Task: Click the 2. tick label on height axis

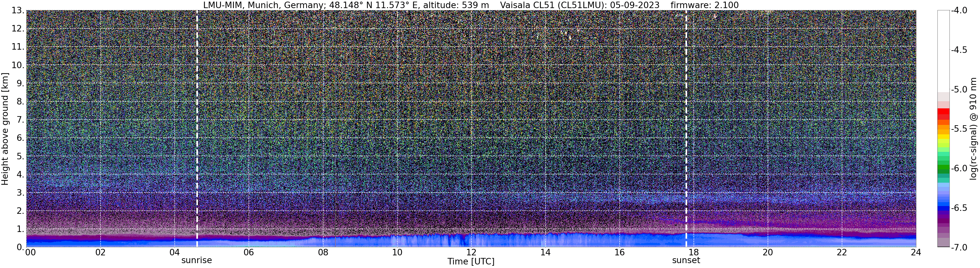Action: coord(20,211)
